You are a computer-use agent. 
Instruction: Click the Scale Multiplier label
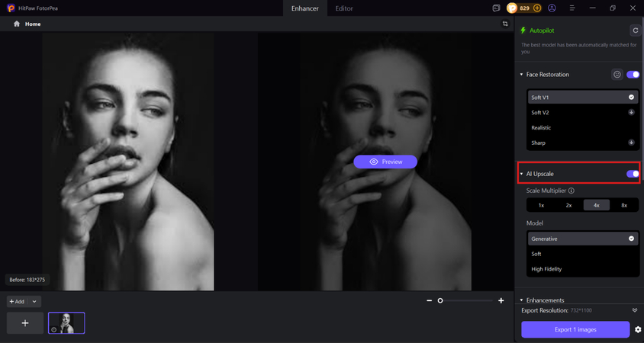pos(546,191)
